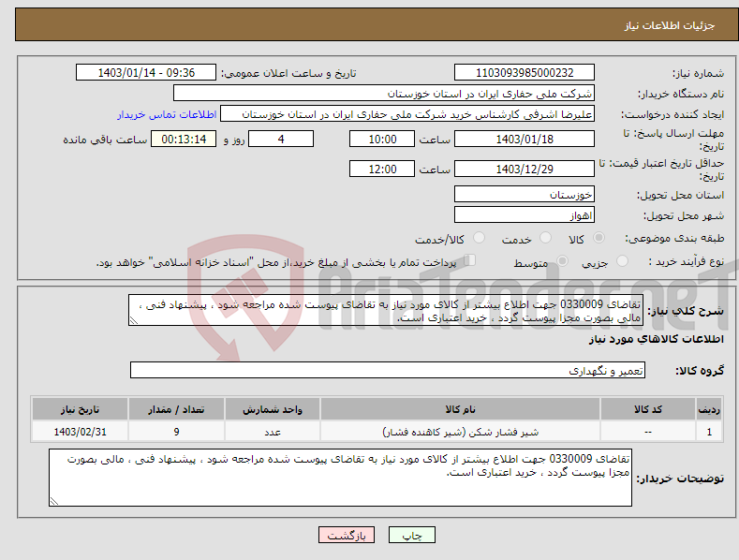Click the announcement date field 1403/01/14 - 09:36
The image size is (739, 560).
pos(146,73)
